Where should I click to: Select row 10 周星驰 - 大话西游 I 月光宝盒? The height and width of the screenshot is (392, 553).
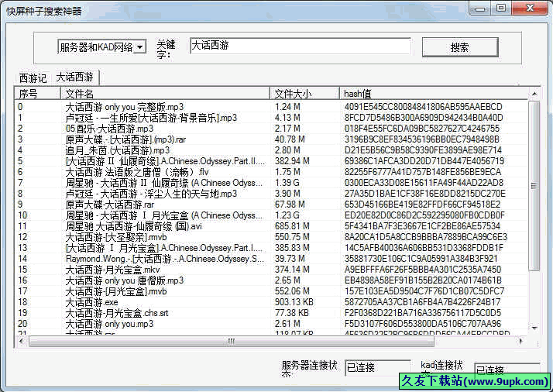272,215
